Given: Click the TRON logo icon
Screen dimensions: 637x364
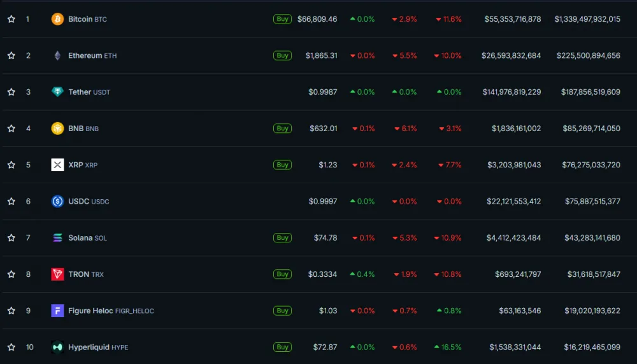Looking at the screenshot, I should pyautogui.click(x=57, y=274).
